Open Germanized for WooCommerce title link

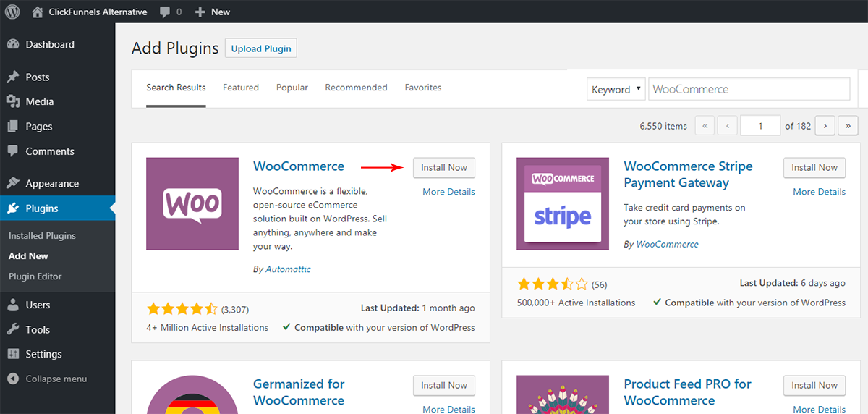coord(299,392)
